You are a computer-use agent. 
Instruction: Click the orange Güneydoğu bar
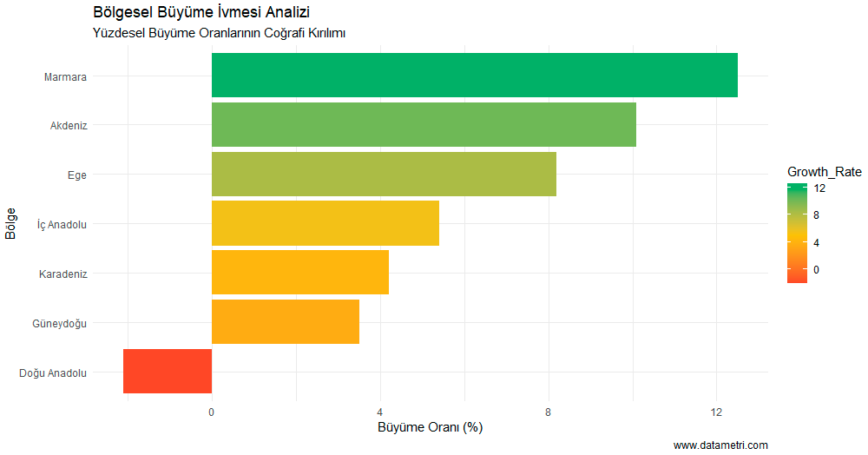pos(285,321)
